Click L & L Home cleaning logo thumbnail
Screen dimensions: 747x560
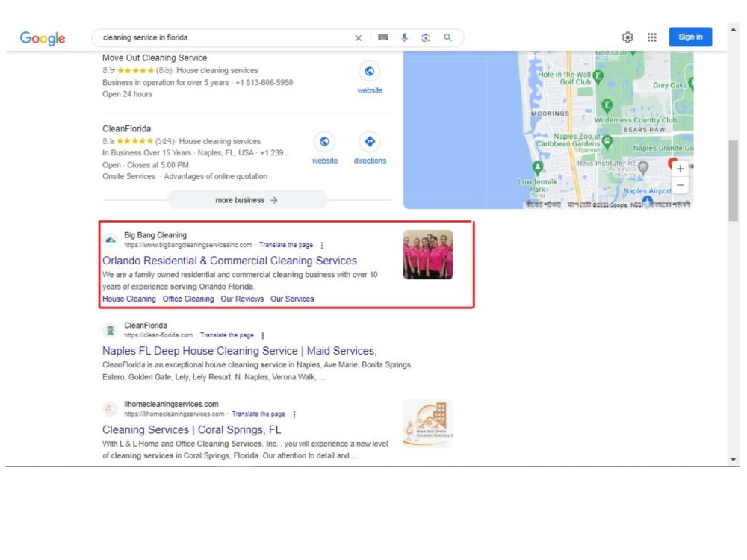pyautogui.click(x=428, y=424)
